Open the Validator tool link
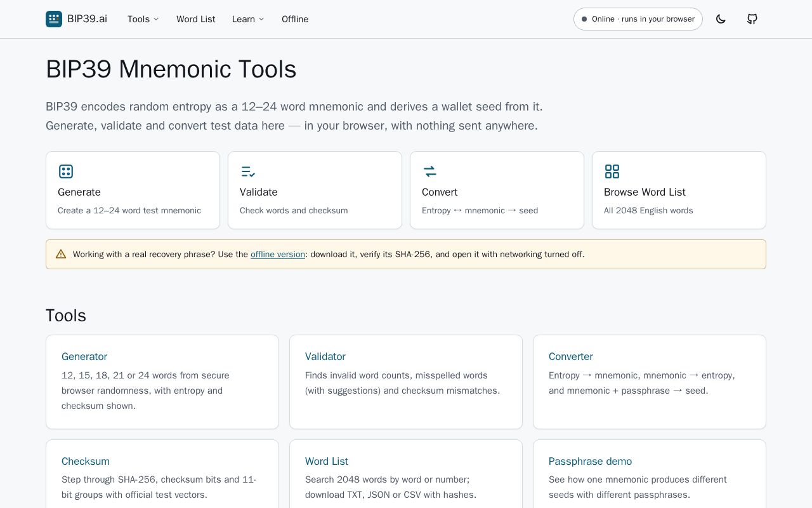The width and height of the screenshot is (812, 508). 325,357
